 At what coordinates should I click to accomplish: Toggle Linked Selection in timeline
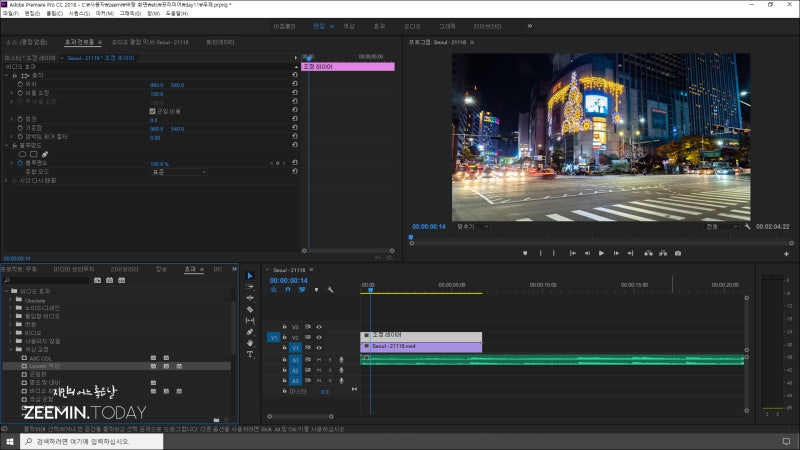(302, 290)
